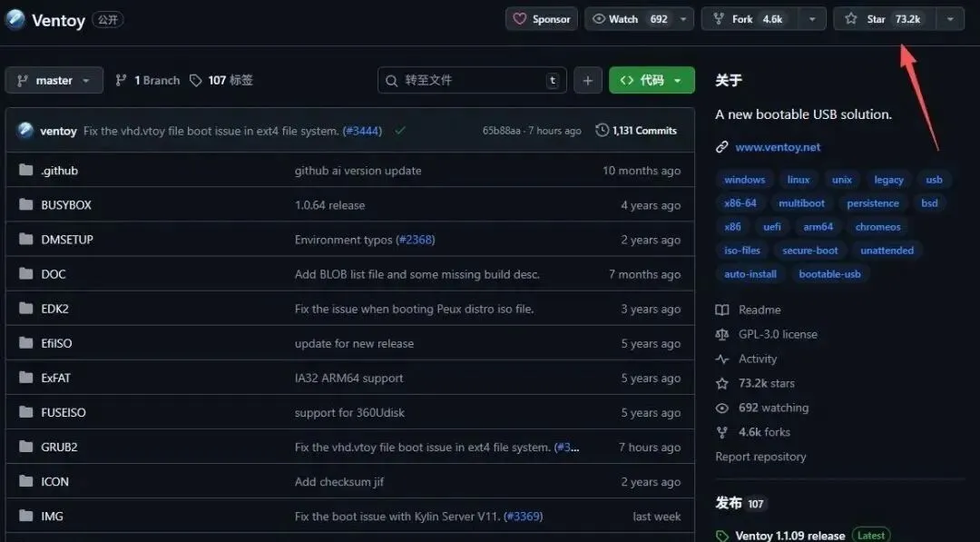
Task: Open the 107 tags link
Action: pos(221,80)
